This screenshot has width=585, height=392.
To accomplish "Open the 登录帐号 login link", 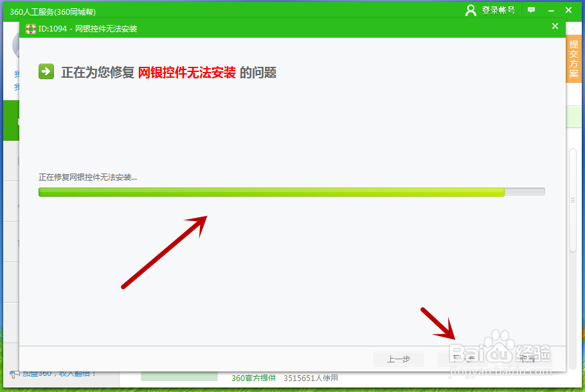I will click(498, 10).
